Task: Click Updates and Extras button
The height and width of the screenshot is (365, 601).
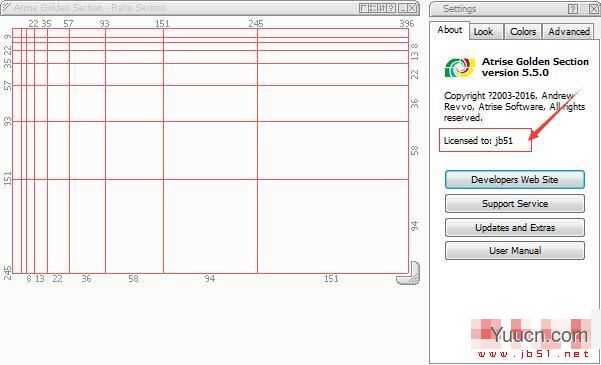Action: tap(515, 228)
